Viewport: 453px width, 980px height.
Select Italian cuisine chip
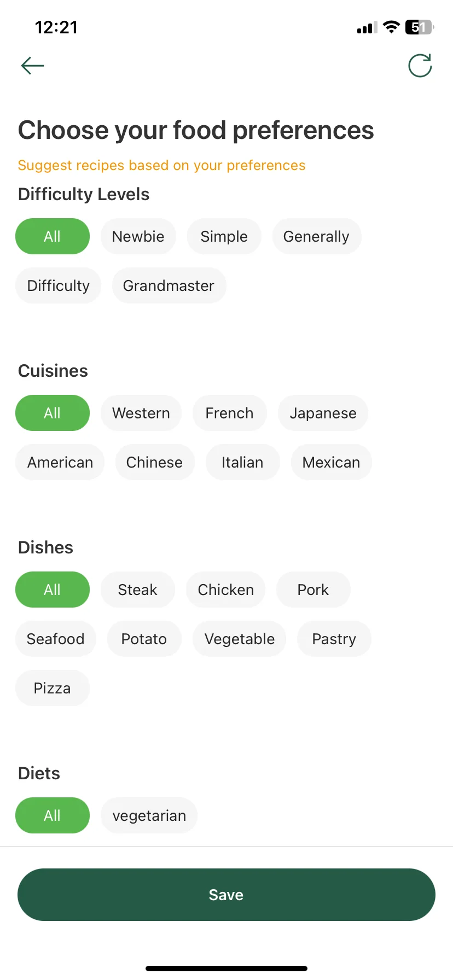(x=242, y=462)
